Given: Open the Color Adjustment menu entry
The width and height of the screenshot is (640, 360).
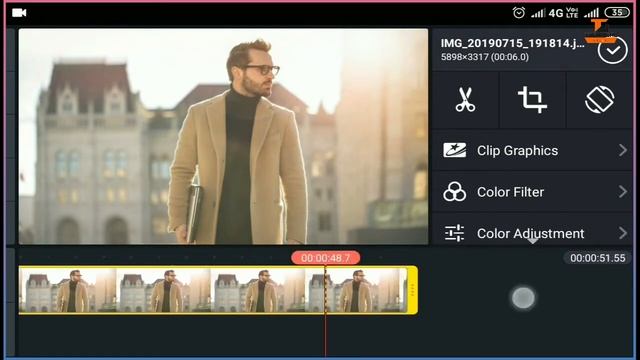Looking at the screenshot, I should point(532,229).
